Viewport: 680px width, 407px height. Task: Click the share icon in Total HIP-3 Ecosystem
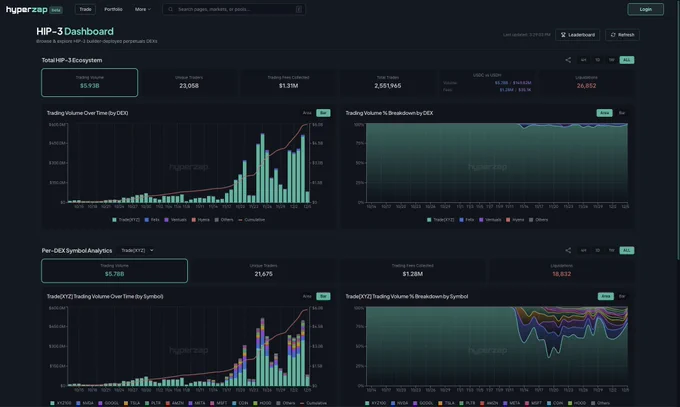568,60
